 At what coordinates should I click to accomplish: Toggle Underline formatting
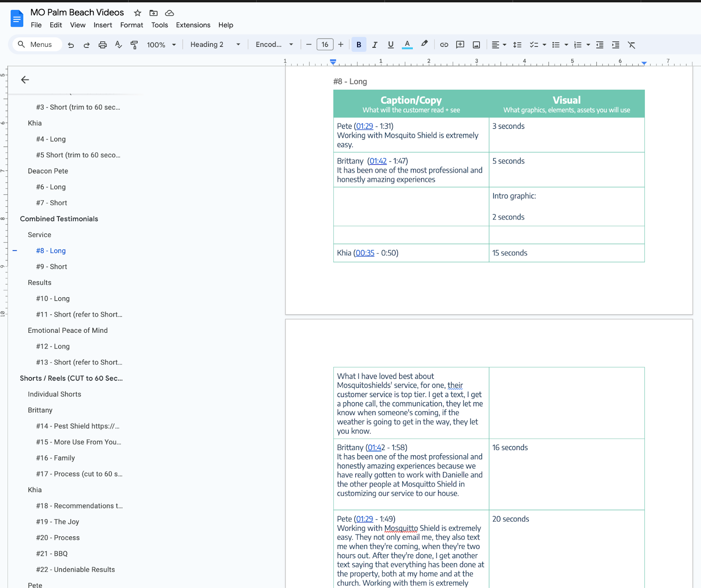click(x=391, y=45)
